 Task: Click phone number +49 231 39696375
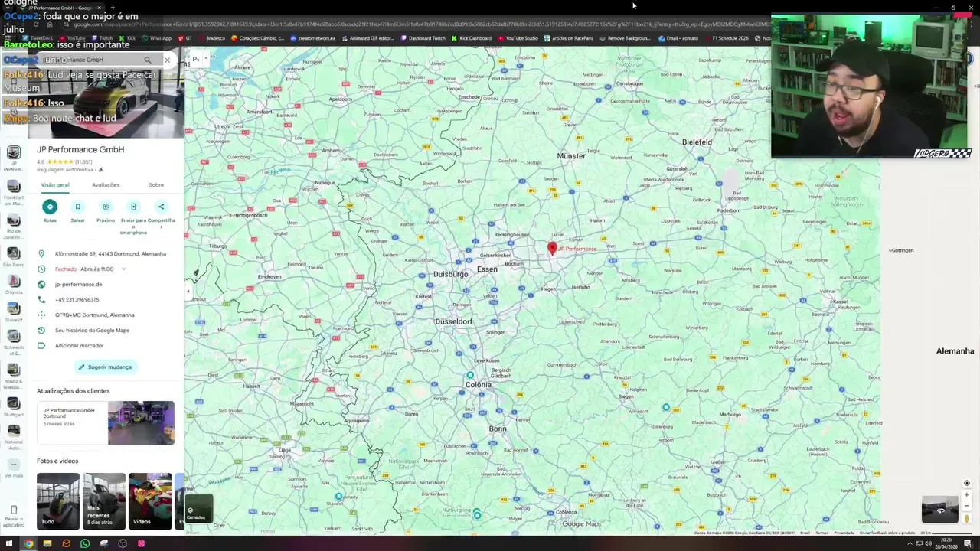tap(77, 300)
